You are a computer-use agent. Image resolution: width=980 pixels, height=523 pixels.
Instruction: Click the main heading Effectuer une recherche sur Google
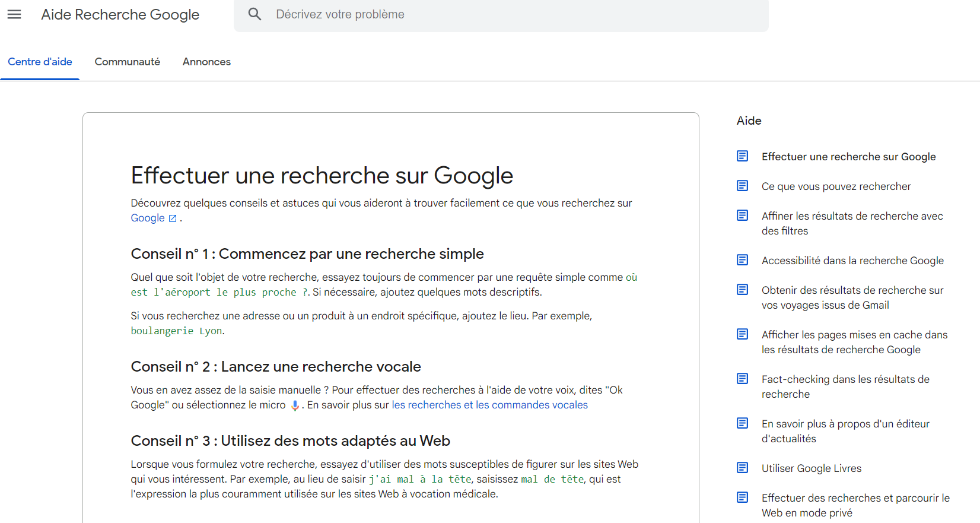tap(322, 176)
